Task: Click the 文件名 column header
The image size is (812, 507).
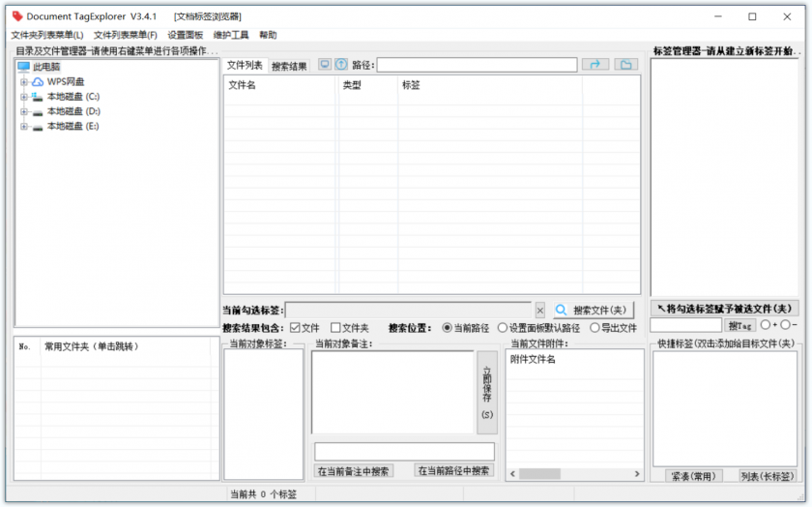Action: [x=281, y=85]
